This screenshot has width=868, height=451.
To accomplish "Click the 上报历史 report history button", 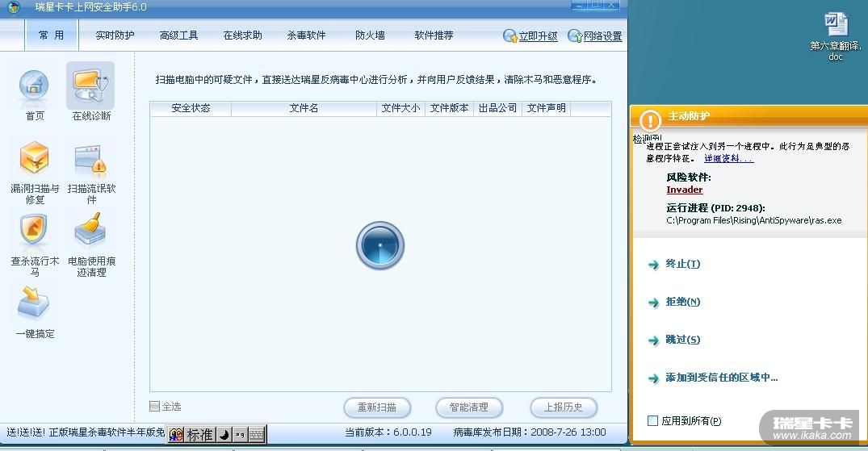I will (564, 407).
